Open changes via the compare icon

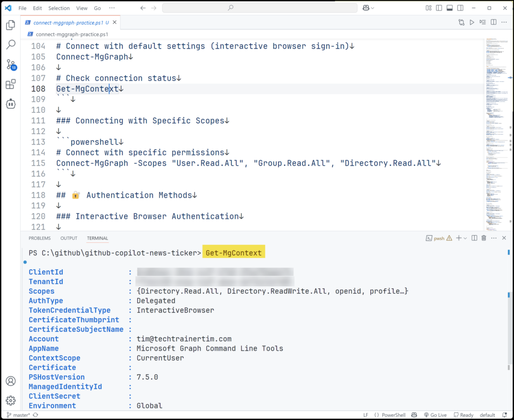pyautogui.click(x=461, y=22)
